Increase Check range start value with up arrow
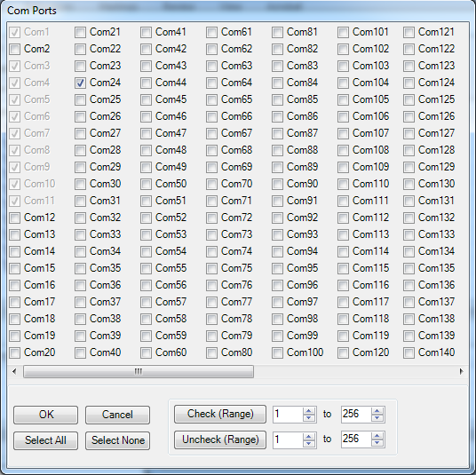Screen dimensions: 476x475 309,411
